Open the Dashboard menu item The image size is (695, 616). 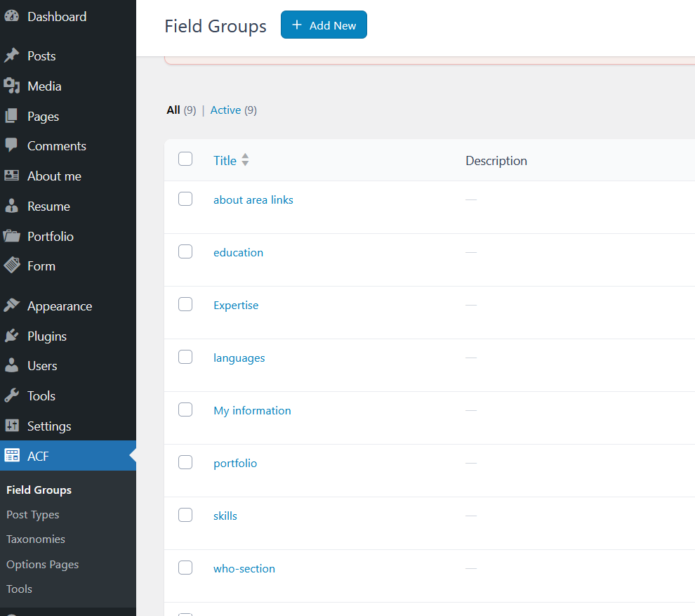[x=57, y=16]
